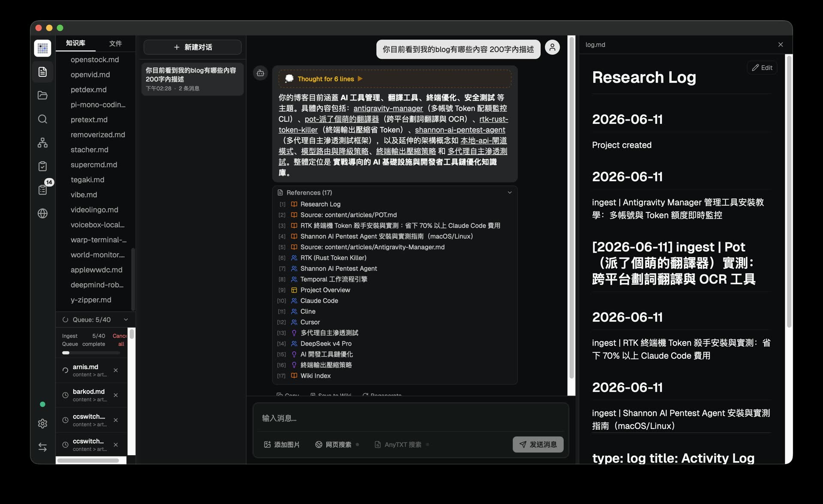This screenshot has height=504, width=823.
Task: Open the graph network icon in sidebar
Action: [42, 142]
